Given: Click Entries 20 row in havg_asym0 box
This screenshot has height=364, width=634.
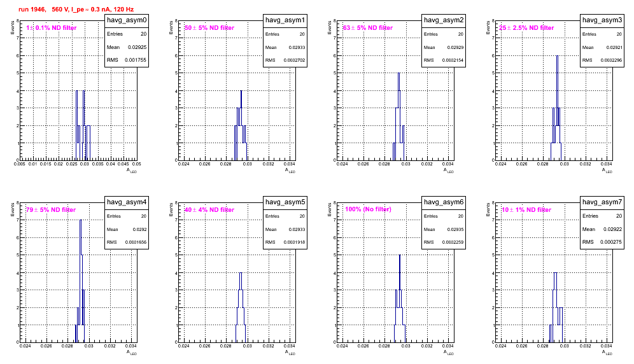Looking at the screenshot, I should 127,34.
